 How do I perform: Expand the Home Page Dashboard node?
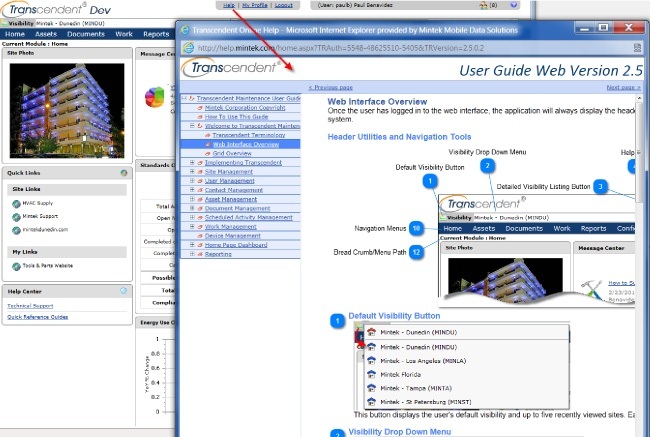(192, 245)
